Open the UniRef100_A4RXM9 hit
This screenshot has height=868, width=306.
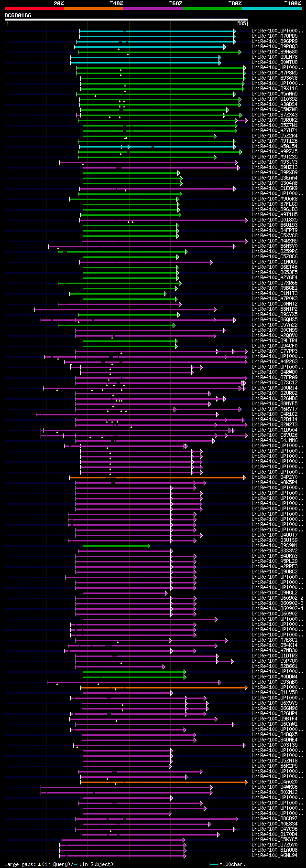click(274, 241)
